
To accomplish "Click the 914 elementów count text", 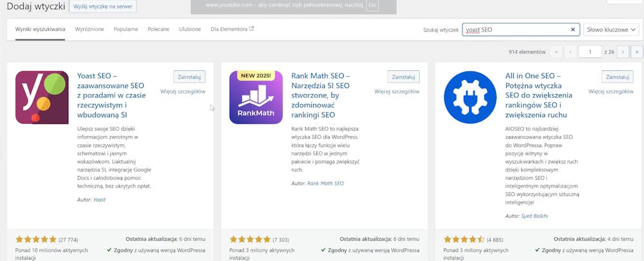I will coord(527,52).
